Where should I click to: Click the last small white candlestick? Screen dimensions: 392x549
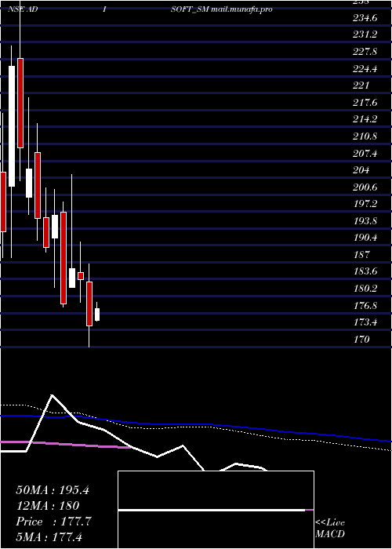point(97,314)
